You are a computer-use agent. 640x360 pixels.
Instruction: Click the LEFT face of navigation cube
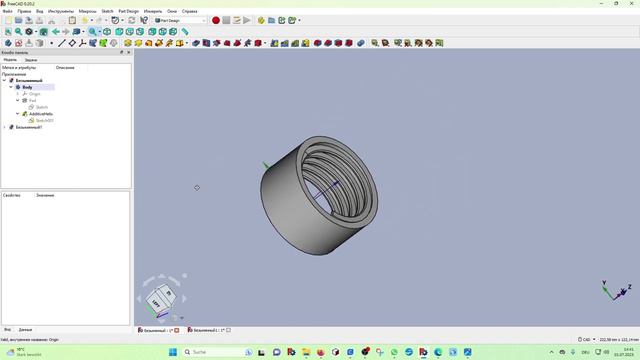pyautogui.click(x=156, y=302)
